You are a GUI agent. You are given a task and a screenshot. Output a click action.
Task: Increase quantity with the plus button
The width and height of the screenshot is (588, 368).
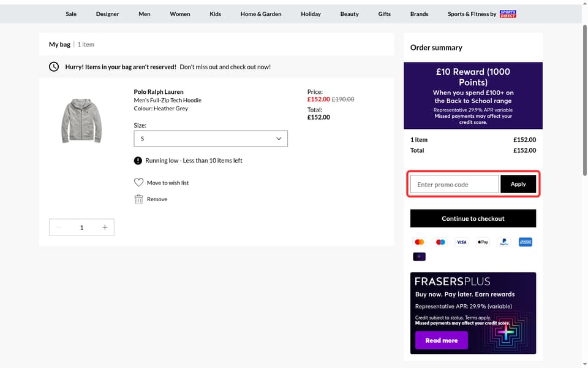pos(105,227)
